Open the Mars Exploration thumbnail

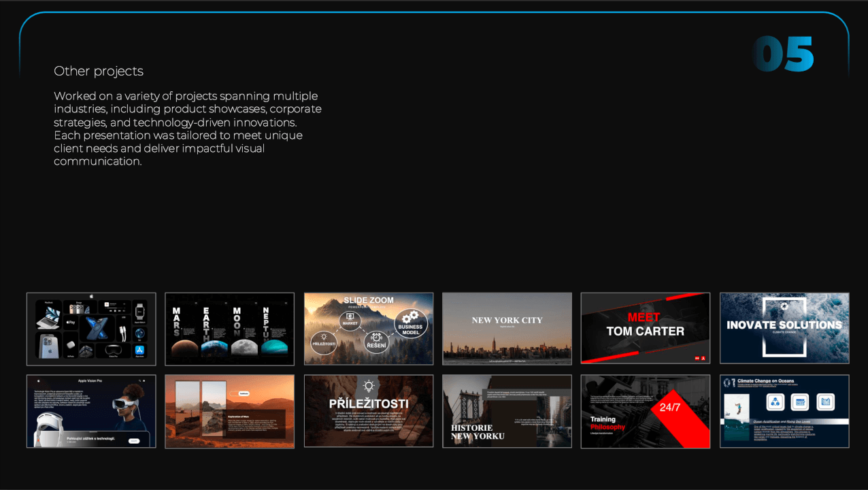click(229, 411)
